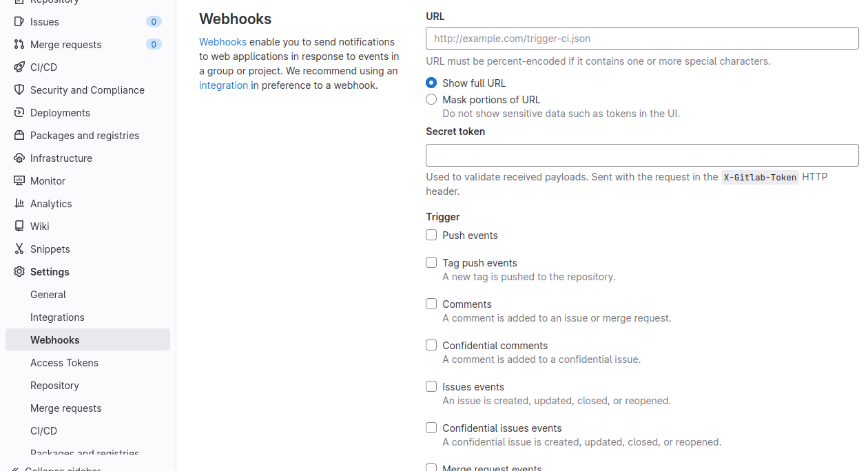
Task: Click the Packages and registries icon
Action: [19, 136]
